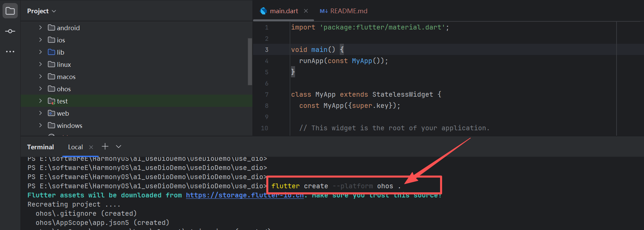Viewport: 644px width, 230px height.
Task: Expand the ios folder
Action: click(40, 40)
